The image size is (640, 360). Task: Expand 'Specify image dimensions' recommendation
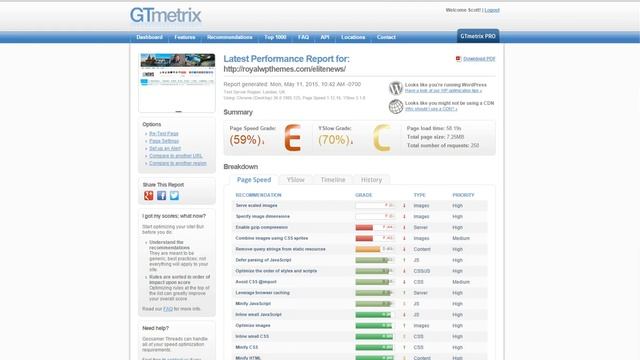pos(262,216)
